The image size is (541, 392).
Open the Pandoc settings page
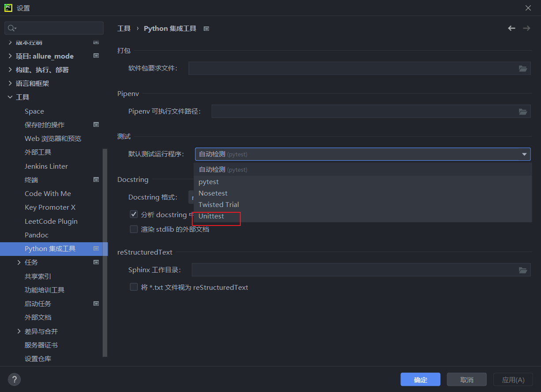37,235
